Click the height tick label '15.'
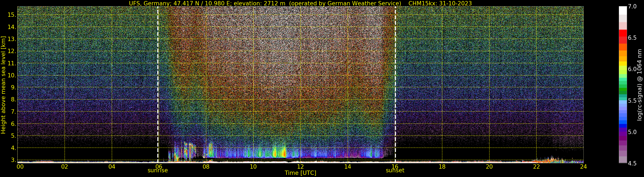 pyautogui.click(x=12, y=15)
